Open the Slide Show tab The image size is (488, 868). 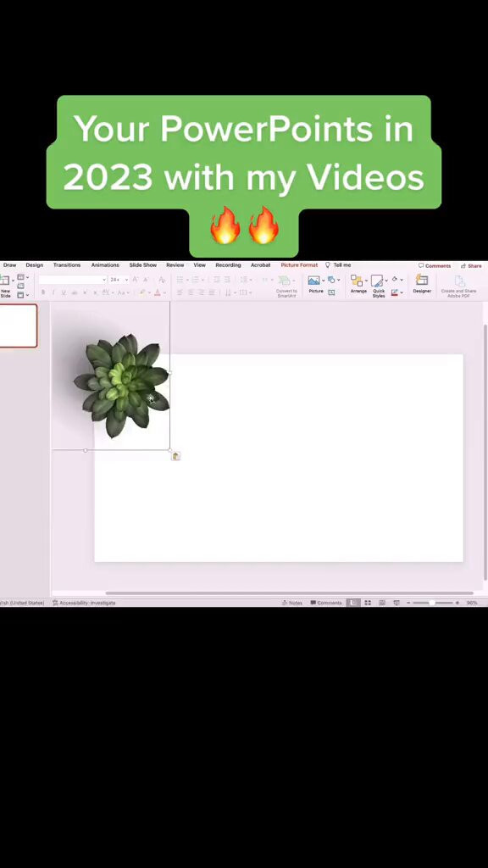(142, 265)
